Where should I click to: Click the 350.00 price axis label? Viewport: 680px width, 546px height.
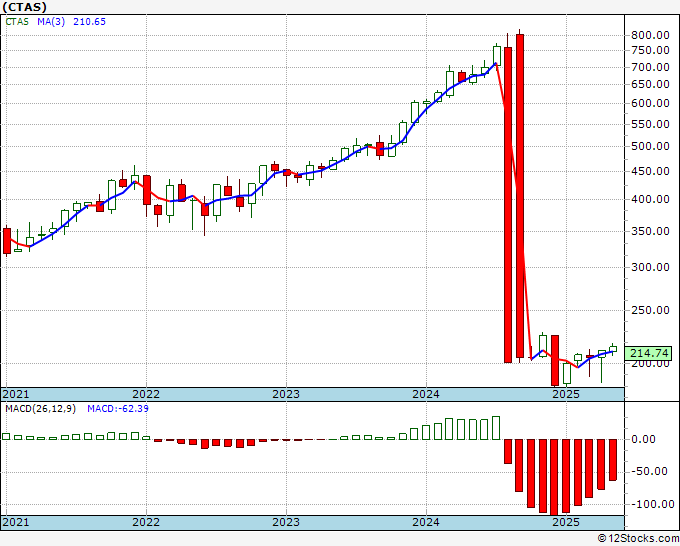[650, 231]
